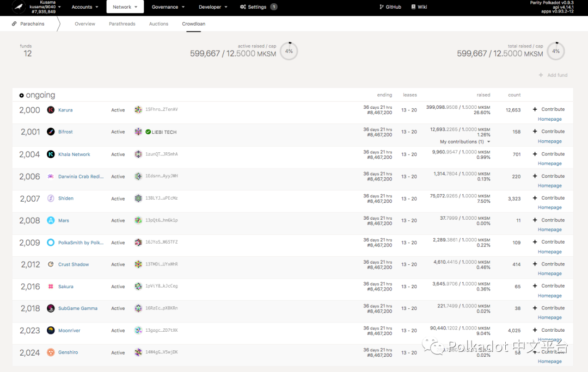Open the Developer dropdown menu
The height and width of the screenshot is (372, 588).
click(213, 7)
